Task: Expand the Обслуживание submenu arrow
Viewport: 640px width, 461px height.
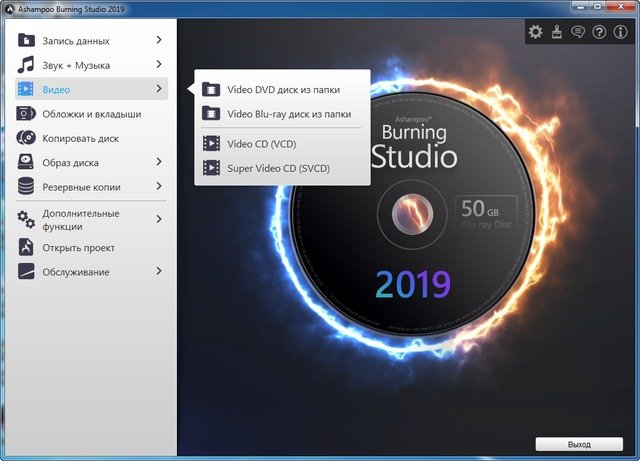Action: (159, 271)
